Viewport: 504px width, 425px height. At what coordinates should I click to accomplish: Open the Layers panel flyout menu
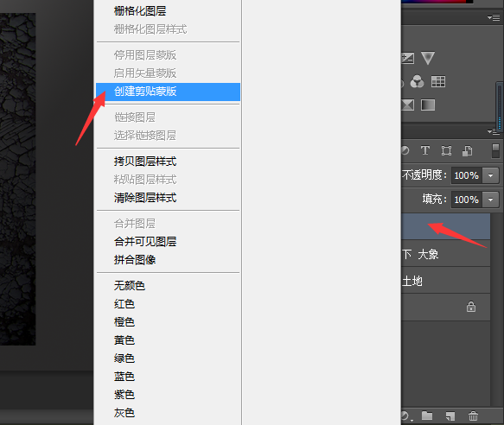(x=494, y=131)
